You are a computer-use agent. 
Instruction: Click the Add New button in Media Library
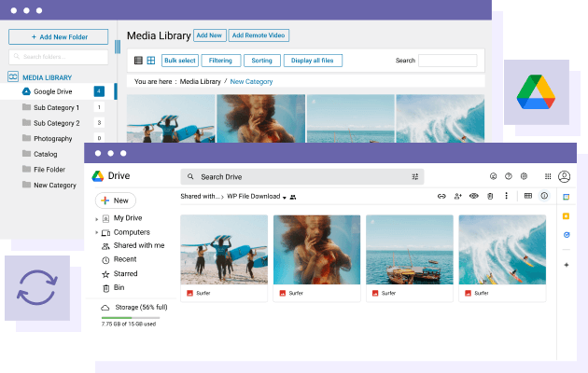tap(210, 35)
